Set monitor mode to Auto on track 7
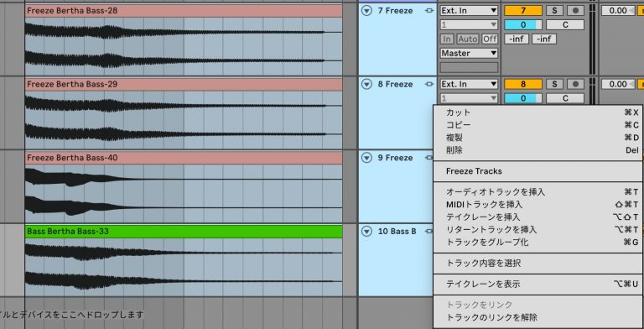Image resolution: width=644 pixels, height=329 pixels. [x=468, y=39]
